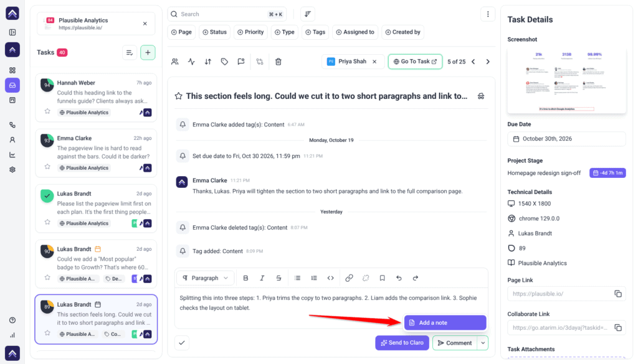The height and width of the screenshot is (364, 638).
Task: Open the help icon in the left sidebar
Action: click(x=12, y=320)
